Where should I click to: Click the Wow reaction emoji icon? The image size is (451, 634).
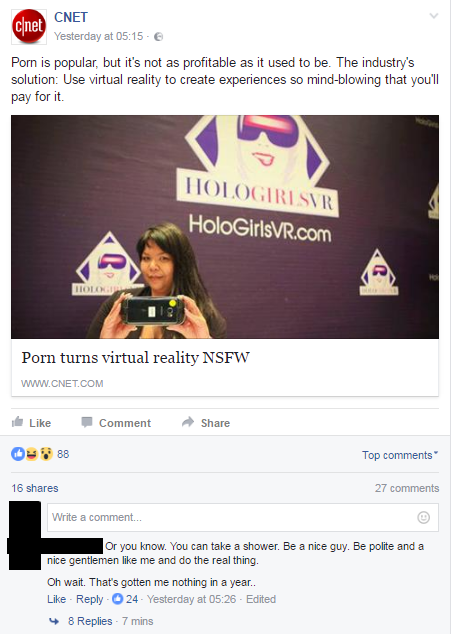[x=46, y=454]
